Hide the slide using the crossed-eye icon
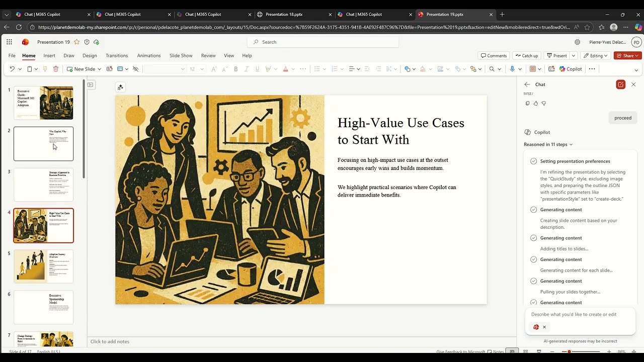Screen dimensions: 644x362 tap(135, 69)
